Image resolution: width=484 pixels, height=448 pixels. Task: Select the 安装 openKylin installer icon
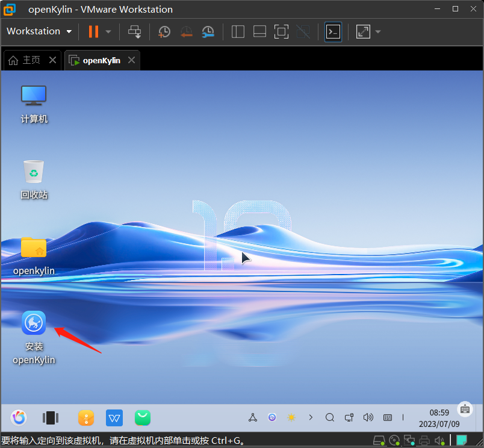pyautogui.click(x=34, y=338)
